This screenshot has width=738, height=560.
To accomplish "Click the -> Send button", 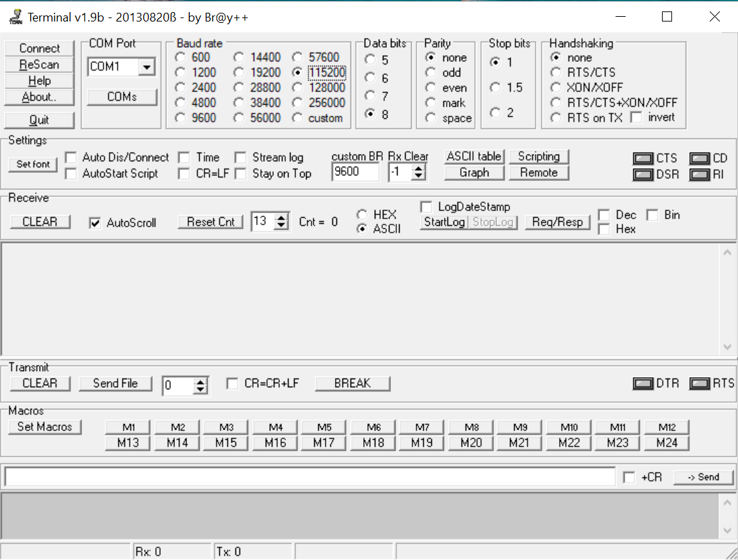I will [x=704, y=477].
